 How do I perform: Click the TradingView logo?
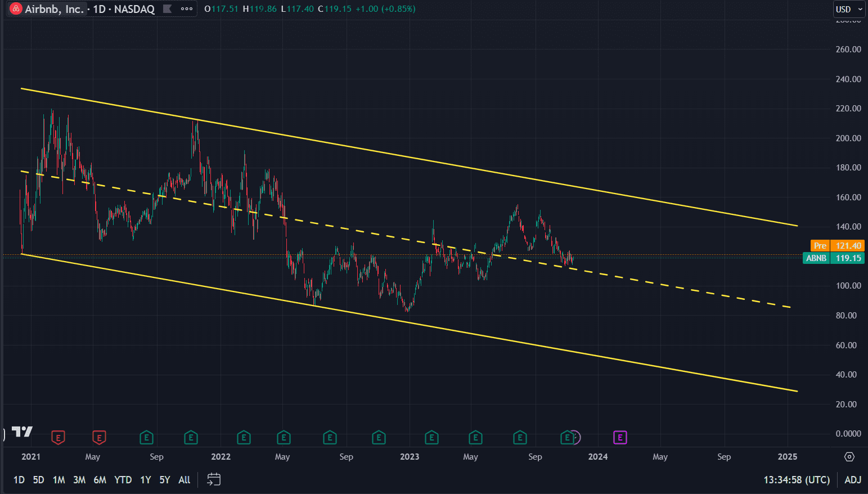click(22, 432)
